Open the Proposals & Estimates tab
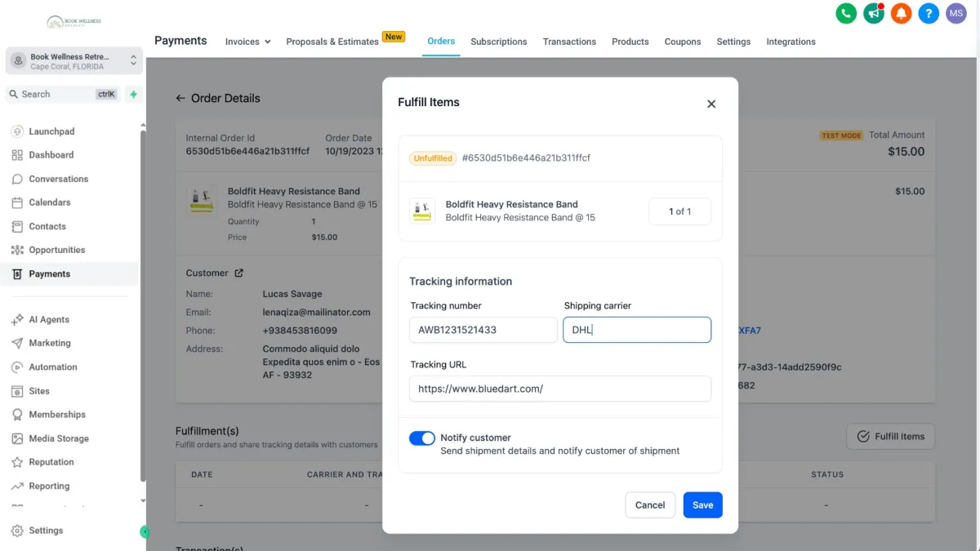 332,42
